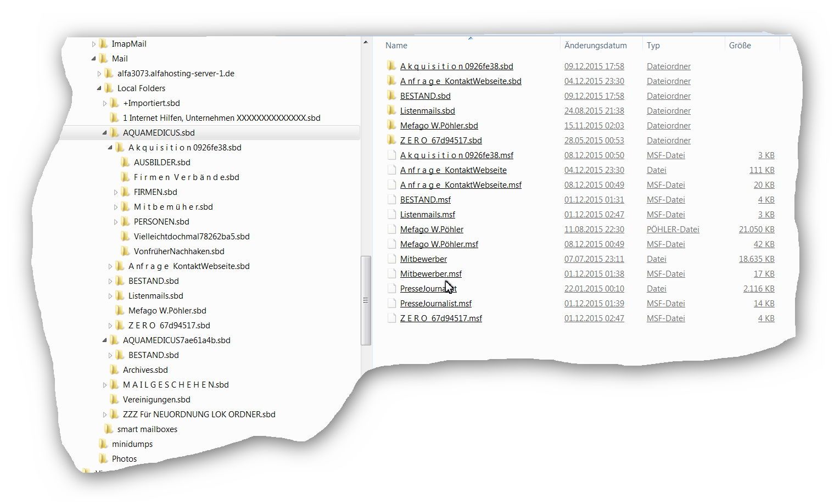Select BESTAND.sbd under AQUAMEDICUS7ae61a4b.sbd in tree
The width and height of the screenshot is (834, 504).
[x=154, y=355]
